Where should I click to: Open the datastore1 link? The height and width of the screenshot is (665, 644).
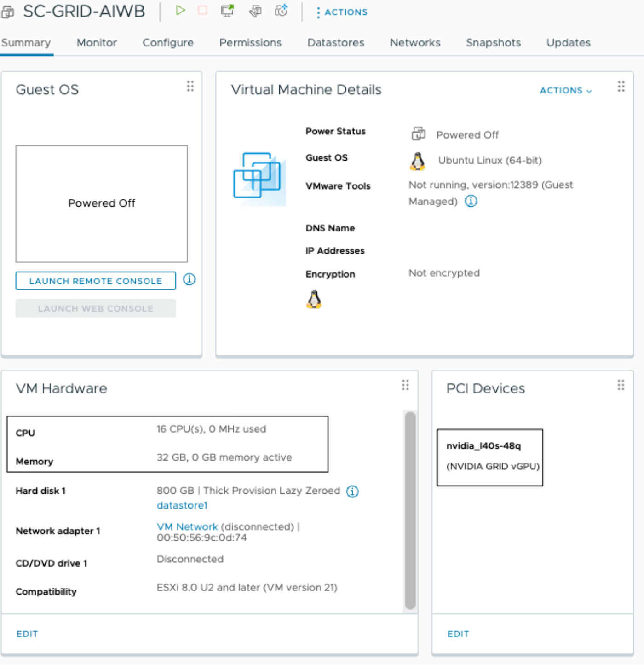pyautogui.click(x=182, y=505)
